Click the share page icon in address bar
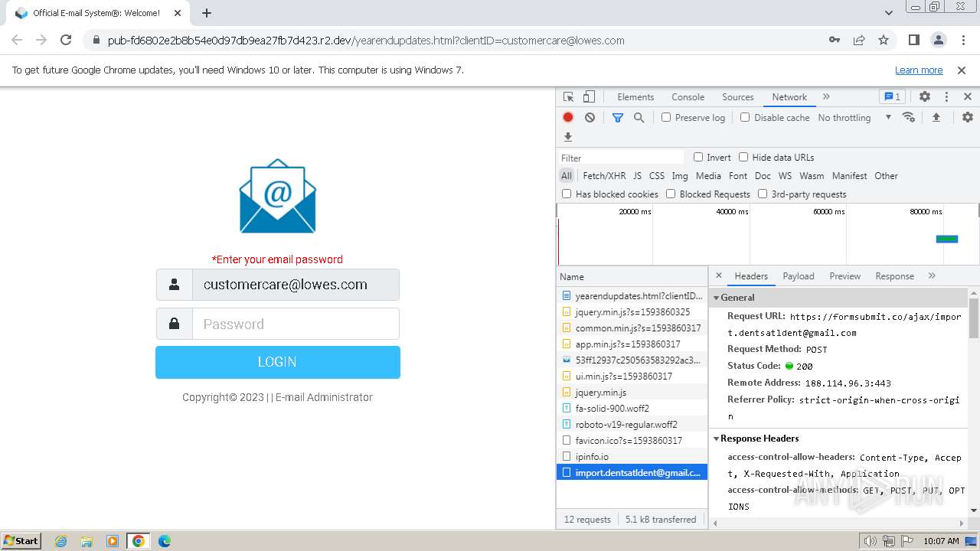Image resolution: width=980 pixels, height=551 pixels. (x=859, y=40)
